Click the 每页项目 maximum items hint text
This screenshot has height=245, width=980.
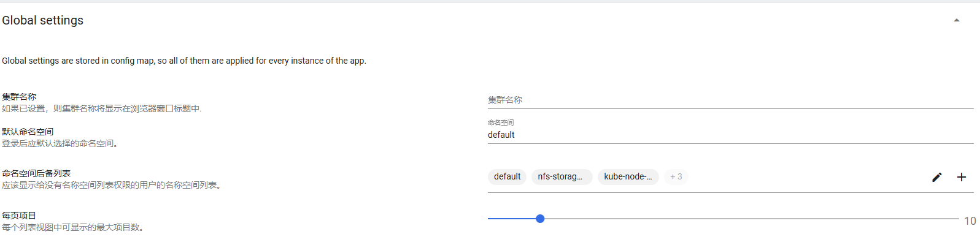click(x=74, y=227)
